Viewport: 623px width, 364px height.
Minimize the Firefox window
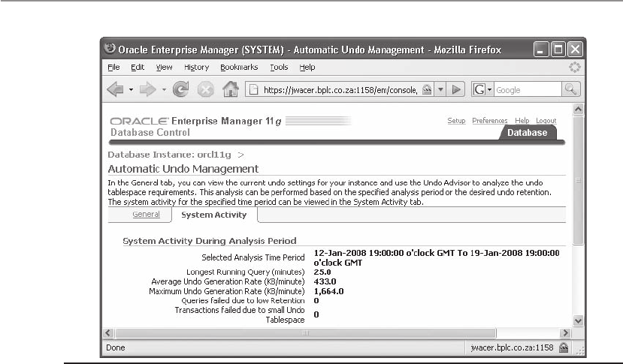pos(541,50)
